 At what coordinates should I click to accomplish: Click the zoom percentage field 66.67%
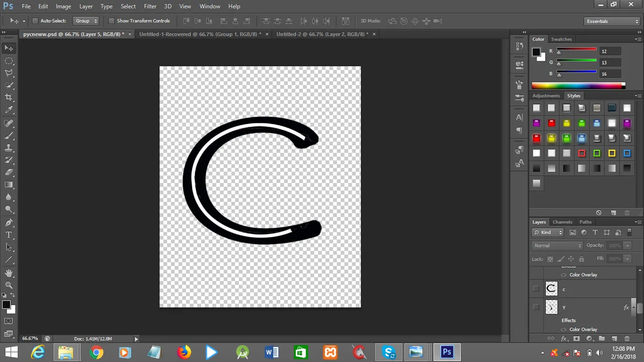tap(30, 338)
